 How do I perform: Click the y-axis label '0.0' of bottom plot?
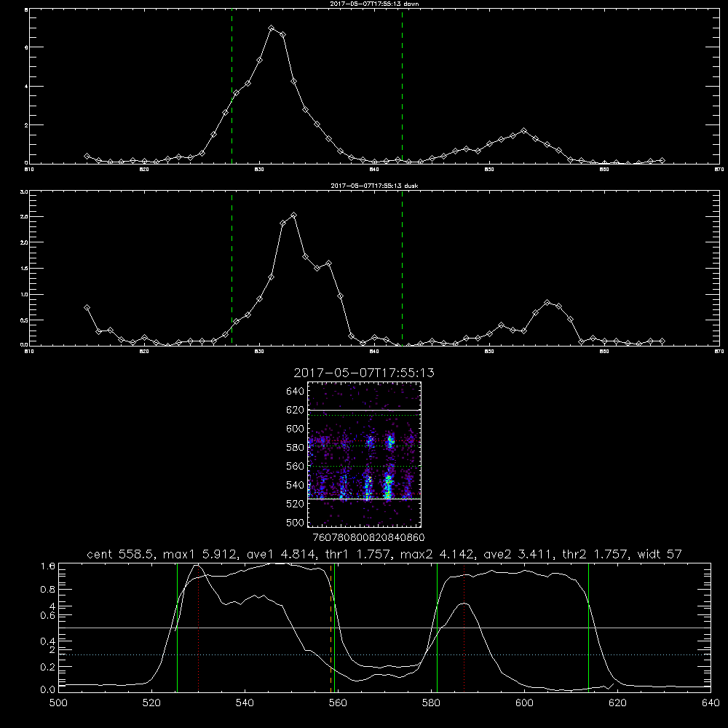[x=48, y=690]
